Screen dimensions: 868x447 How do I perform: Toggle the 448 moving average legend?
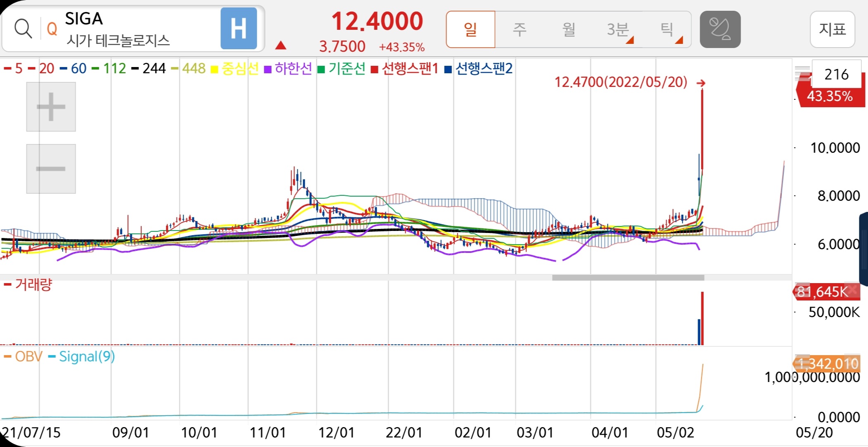pos(189,68)
